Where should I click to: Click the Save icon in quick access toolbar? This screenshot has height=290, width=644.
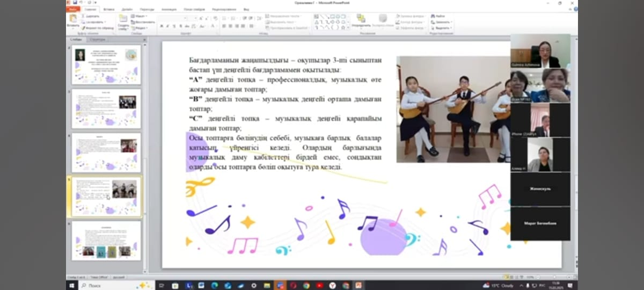coord(76,3)
